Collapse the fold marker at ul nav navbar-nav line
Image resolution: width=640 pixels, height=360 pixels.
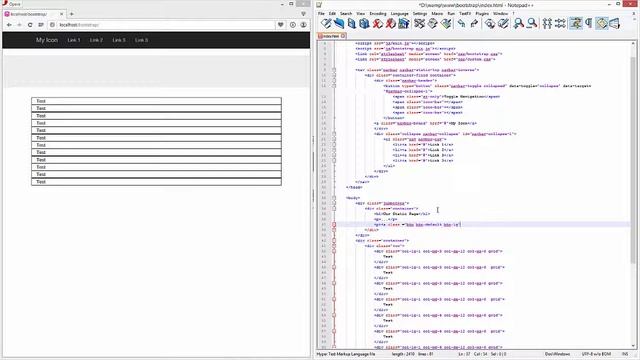pyautogui.click(x=334, y=139)
